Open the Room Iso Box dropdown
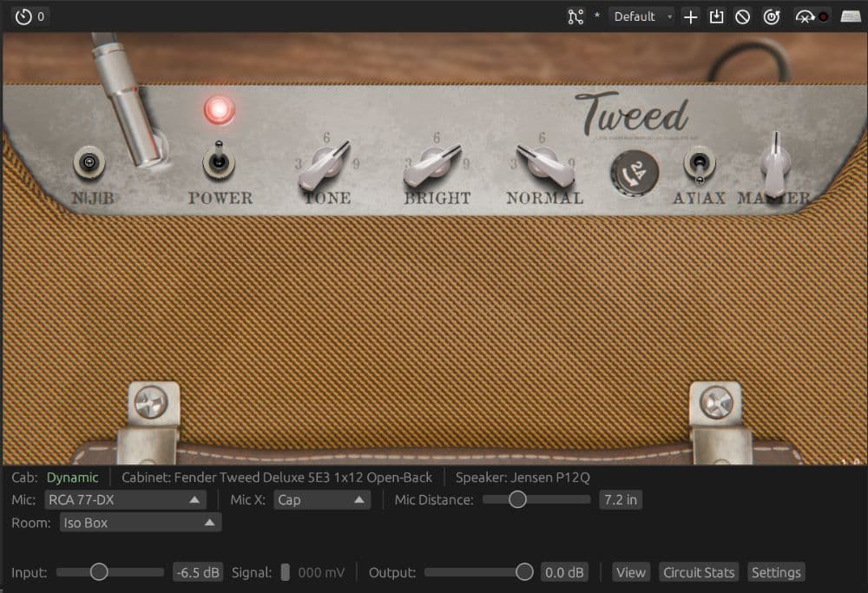 [141, 523]
